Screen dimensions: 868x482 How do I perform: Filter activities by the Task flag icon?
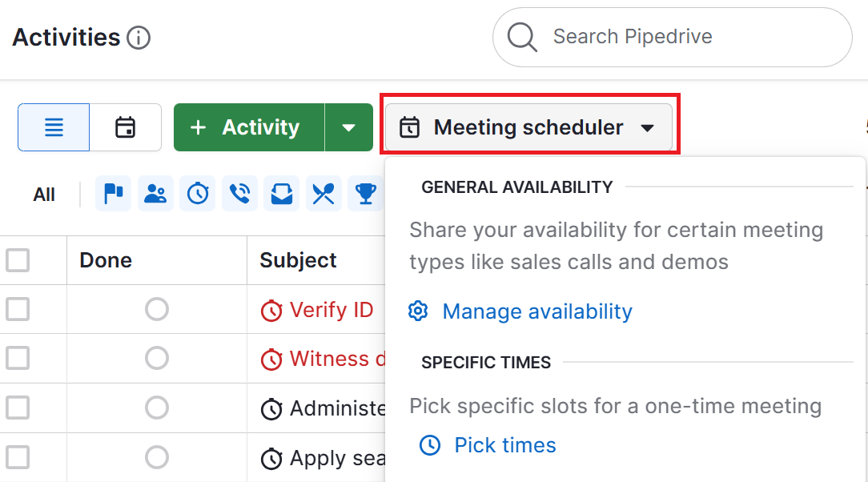113,193
